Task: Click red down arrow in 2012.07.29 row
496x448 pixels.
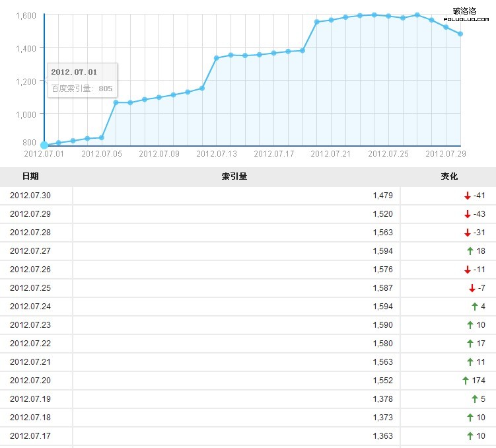Action: pos(467,214)
